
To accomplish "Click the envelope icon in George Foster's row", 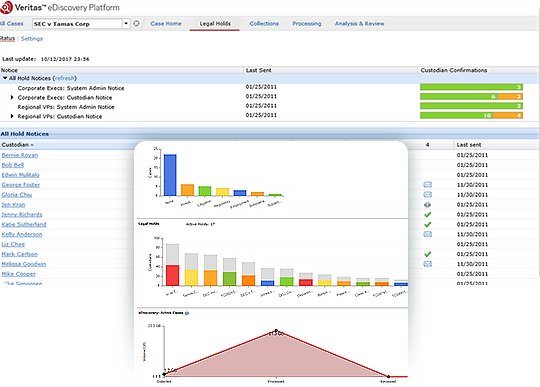I will [427, 185].
